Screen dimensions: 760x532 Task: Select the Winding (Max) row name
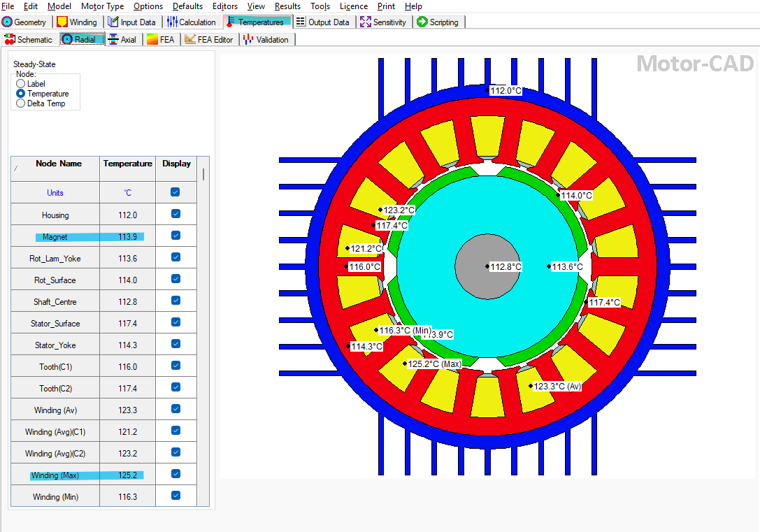(55, 475)
